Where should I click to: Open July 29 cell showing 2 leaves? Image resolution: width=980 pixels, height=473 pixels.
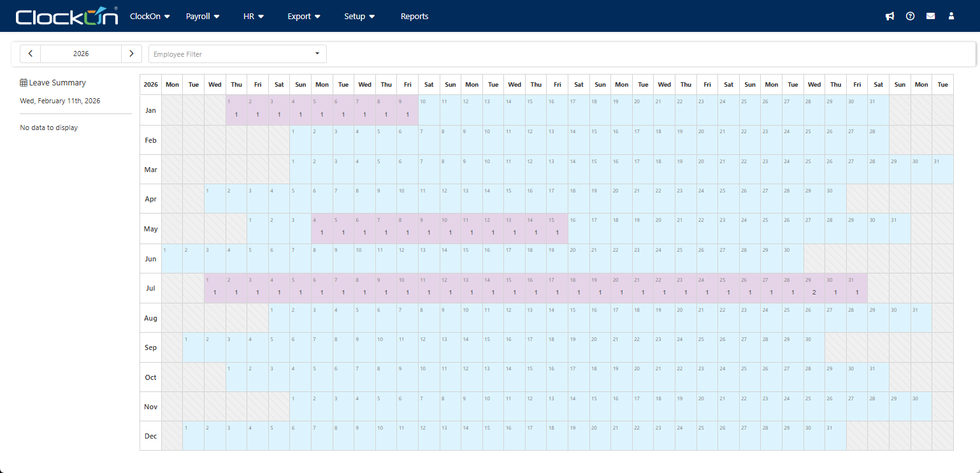pos(814,288)
